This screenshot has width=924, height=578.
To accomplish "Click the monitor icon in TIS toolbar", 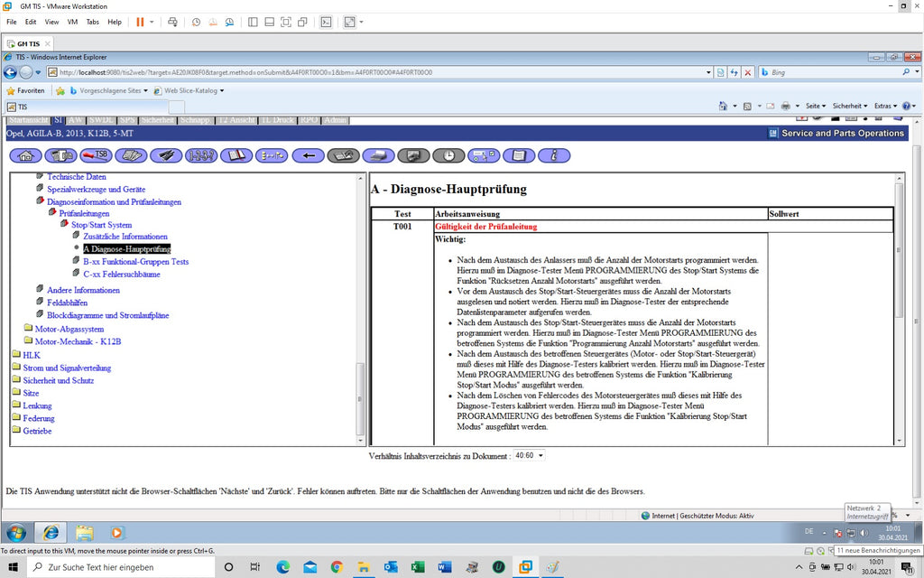I will 413,155.
